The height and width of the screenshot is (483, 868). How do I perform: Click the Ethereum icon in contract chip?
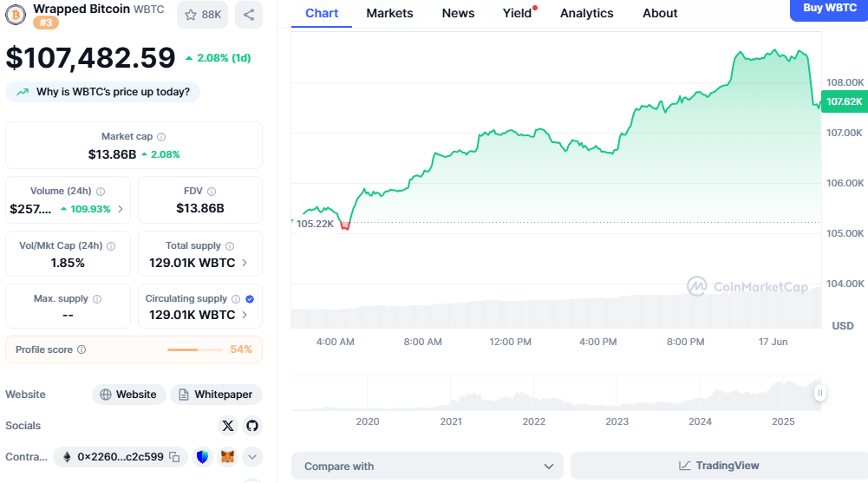[67, 457]
